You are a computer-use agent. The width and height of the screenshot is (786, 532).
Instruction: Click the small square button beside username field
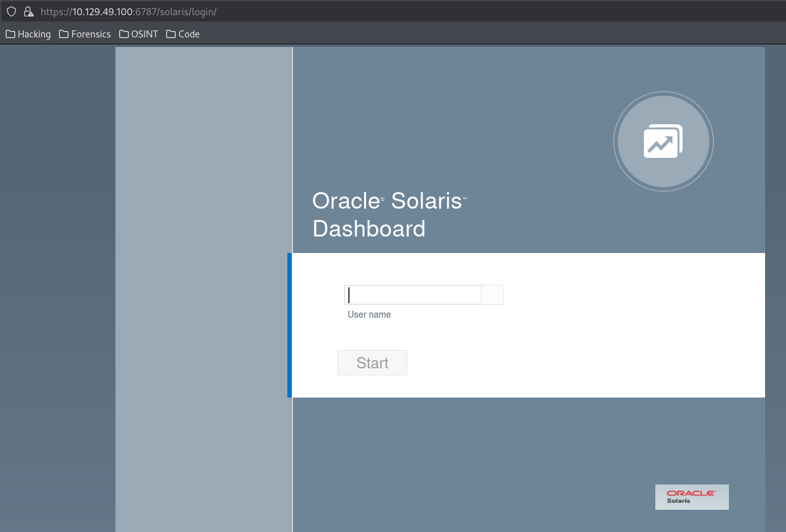click(492, 295)
